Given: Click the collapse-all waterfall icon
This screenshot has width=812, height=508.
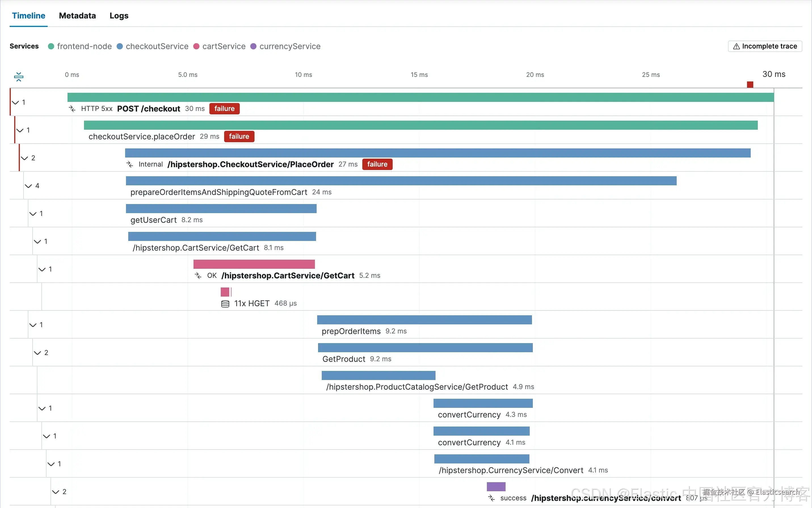Looking at the screenshot, I should pyautogui.click(x=19, y=77).
